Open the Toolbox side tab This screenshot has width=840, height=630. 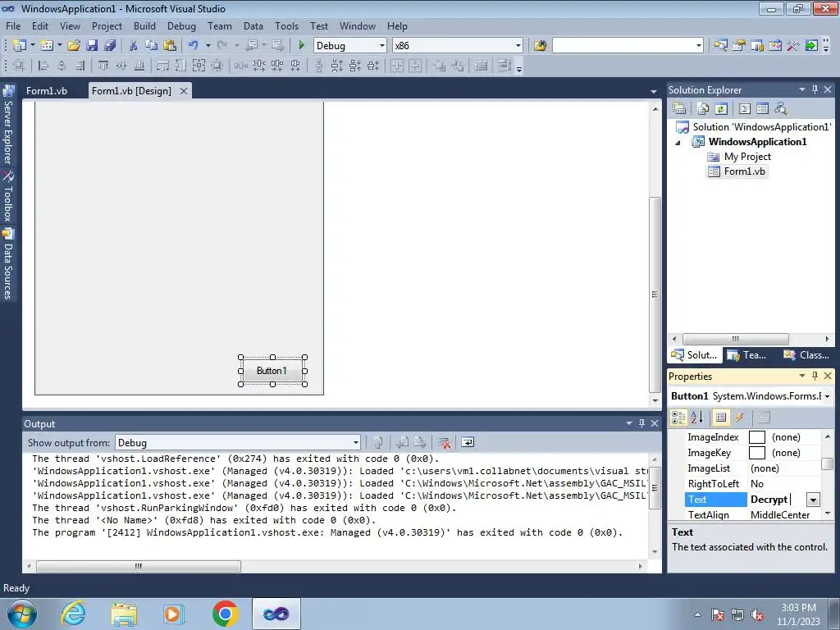click(8, 197)
